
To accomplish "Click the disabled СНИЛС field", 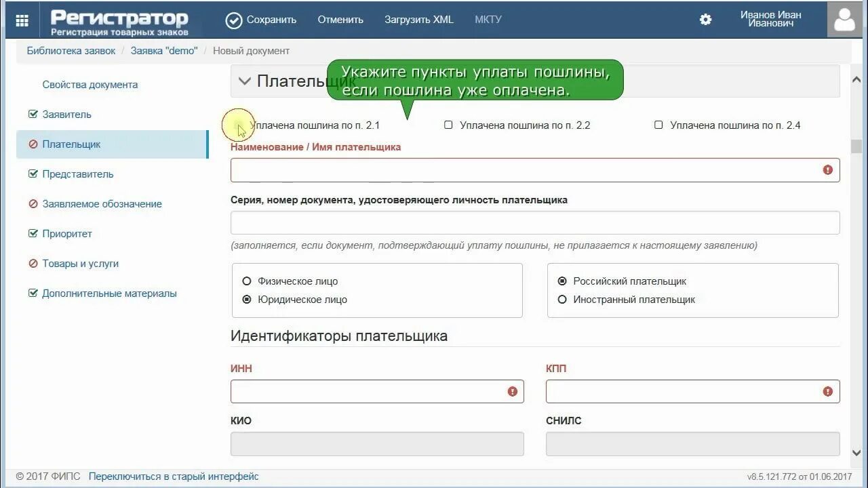I will (693, 444).
